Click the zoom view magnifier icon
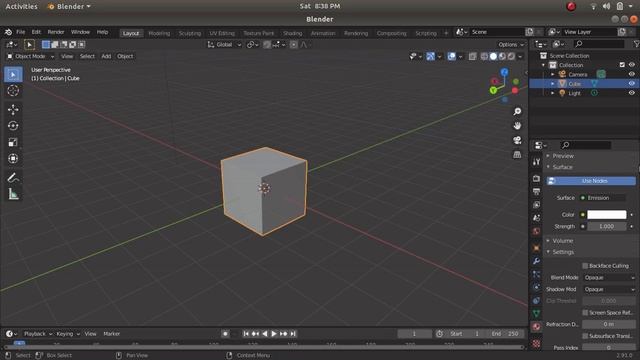The height and width of the screenshot is (360, 640). 517,111
